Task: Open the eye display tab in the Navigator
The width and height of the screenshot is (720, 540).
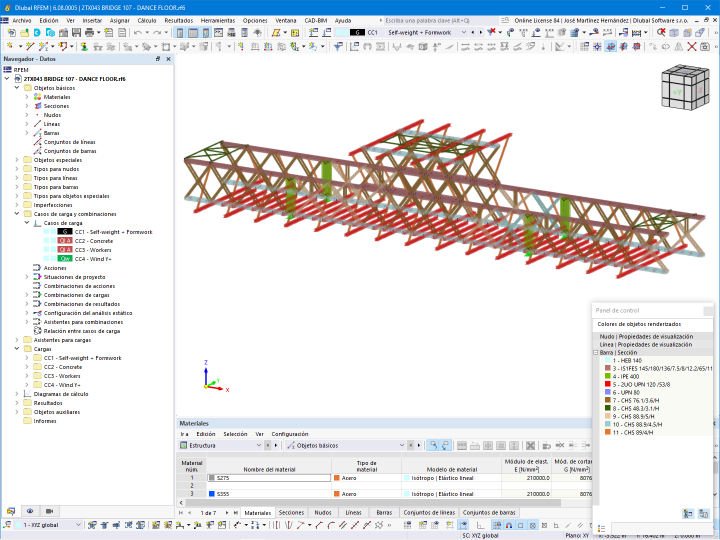Action: pyautogui.click(x=30, y=511)
